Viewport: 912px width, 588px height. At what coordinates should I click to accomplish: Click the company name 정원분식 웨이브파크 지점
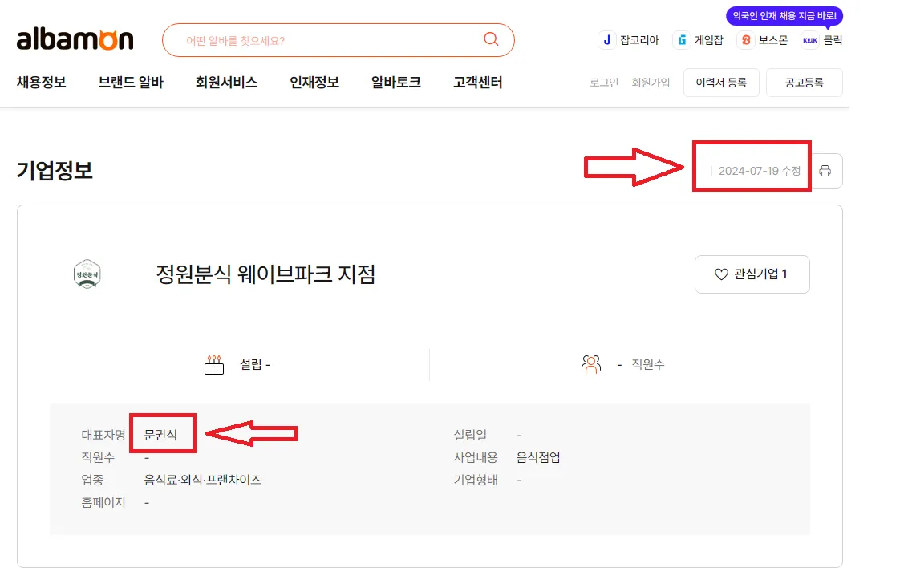[x=265, y=274]
